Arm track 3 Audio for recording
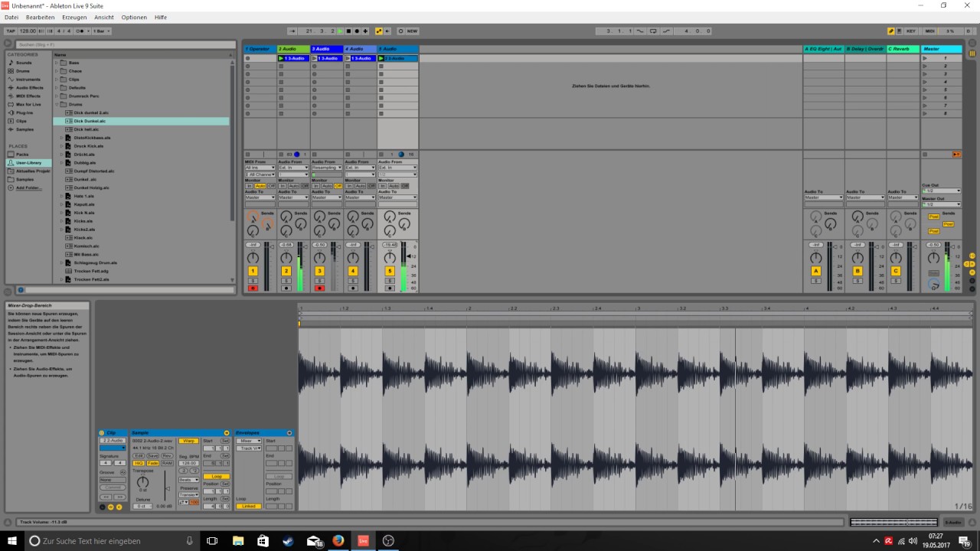The height and width of the screenshot is (551, 980). click(x=319, y=289)
